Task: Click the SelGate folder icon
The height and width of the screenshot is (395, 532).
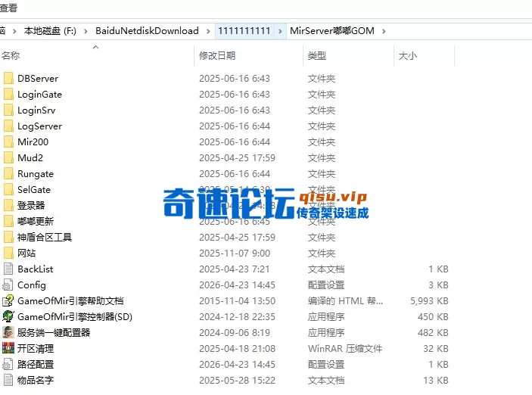Action: tap(8, 190)
